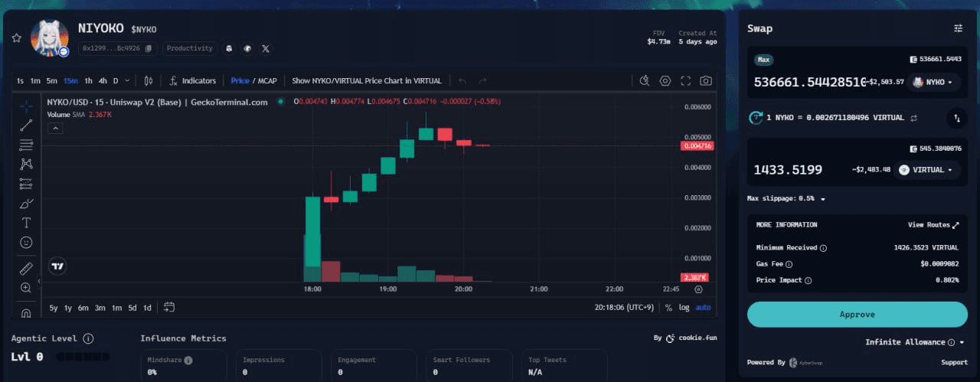The image size is (980, 382).
Task: Select the XABCD pattern tool
Action: click(x=26, y=164)
